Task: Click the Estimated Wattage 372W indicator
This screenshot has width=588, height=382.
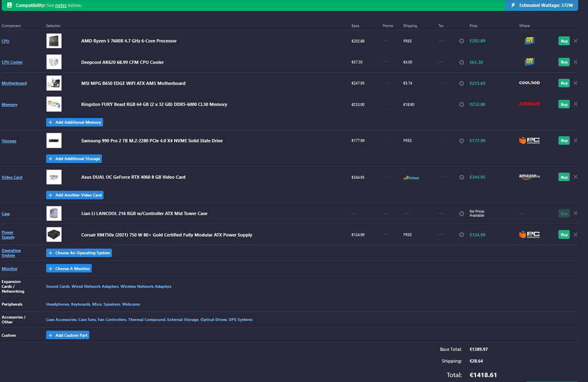Action: point(542,5)
